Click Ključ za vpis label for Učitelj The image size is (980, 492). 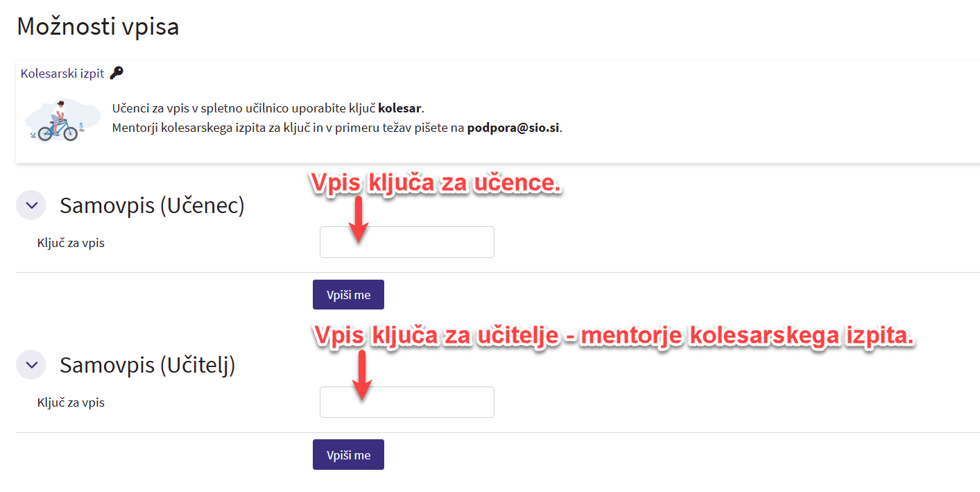point(71,402)
